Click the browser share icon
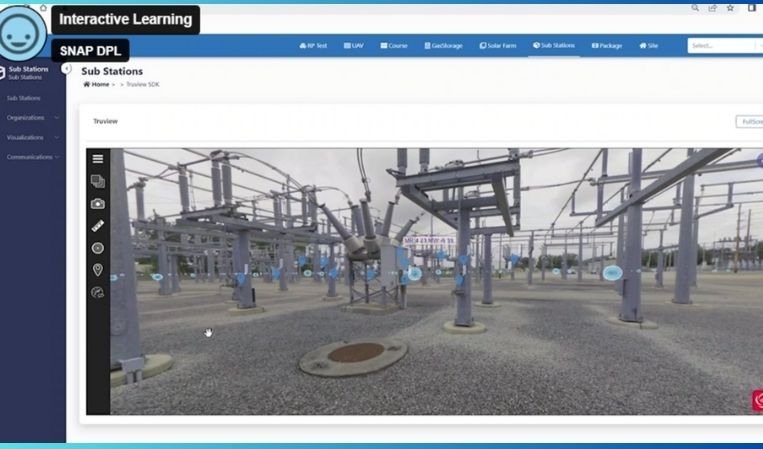 coord(712,8)
